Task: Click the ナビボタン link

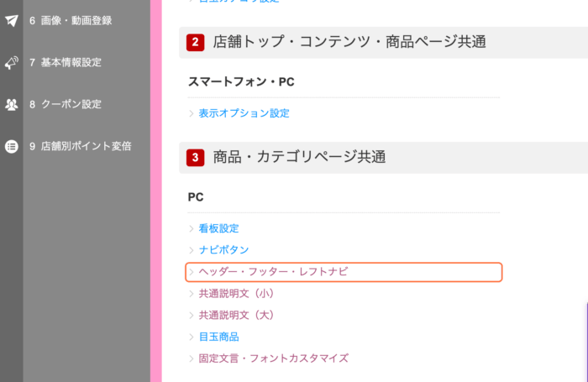Action: point(223,250)
